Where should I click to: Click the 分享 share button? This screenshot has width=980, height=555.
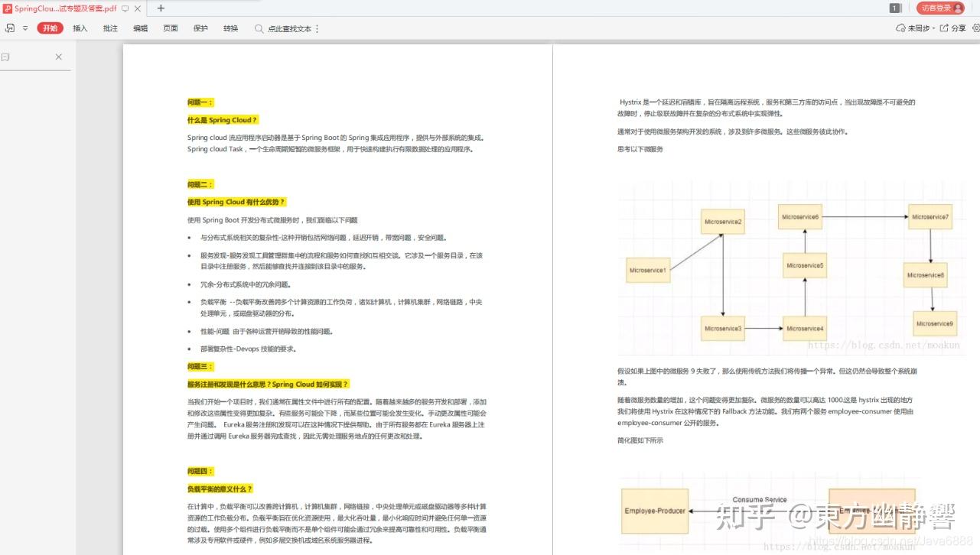[953, 28]
